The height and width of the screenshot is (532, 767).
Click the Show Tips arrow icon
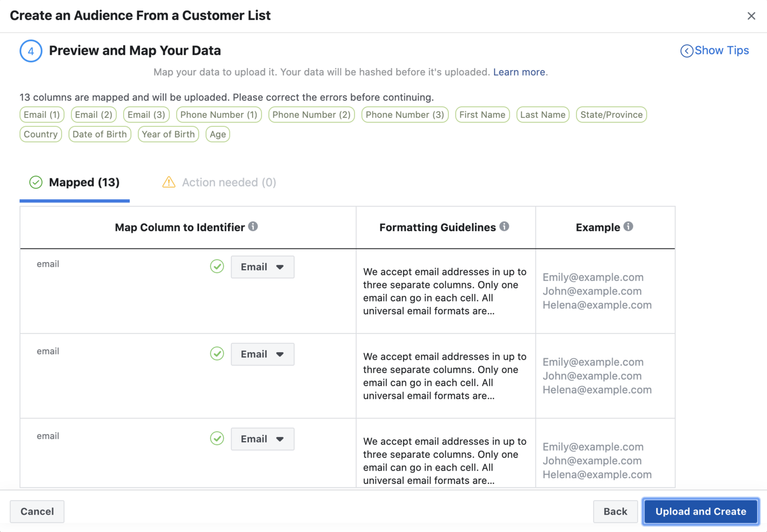click(x=687, y=51)
